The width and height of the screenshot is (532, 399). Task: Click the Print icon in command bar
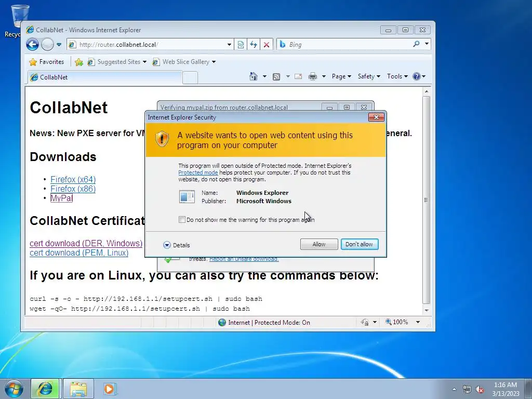[x=312, y=77]
